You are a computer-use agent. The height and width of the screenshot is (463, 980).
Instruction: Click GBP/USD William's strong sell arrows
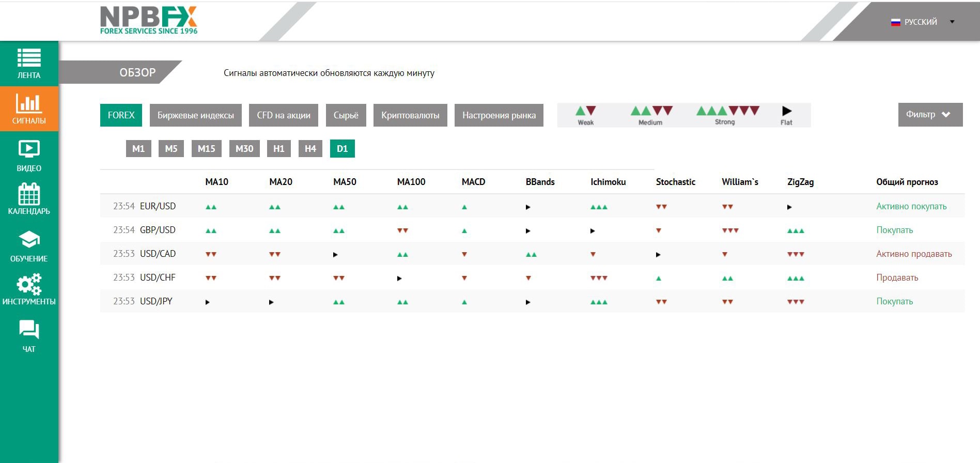click(x=730, y=230)
